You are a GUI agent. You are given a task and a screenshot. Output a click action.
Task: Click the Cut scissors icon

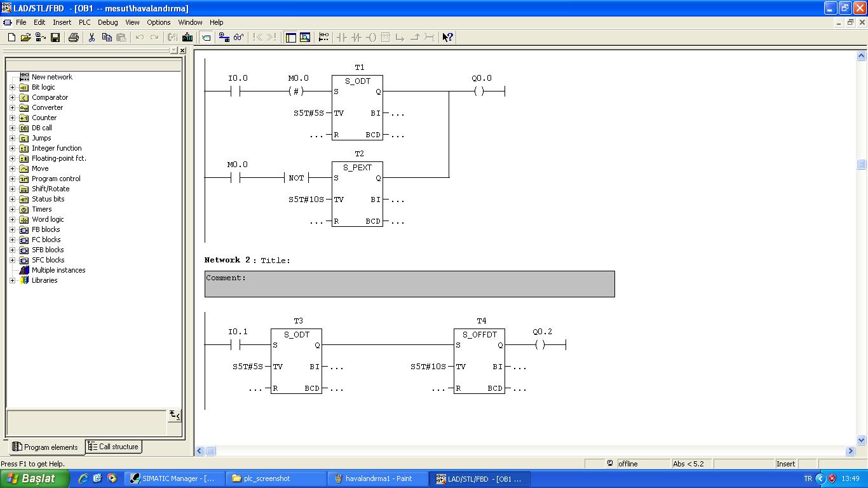(x=92, y=37)
